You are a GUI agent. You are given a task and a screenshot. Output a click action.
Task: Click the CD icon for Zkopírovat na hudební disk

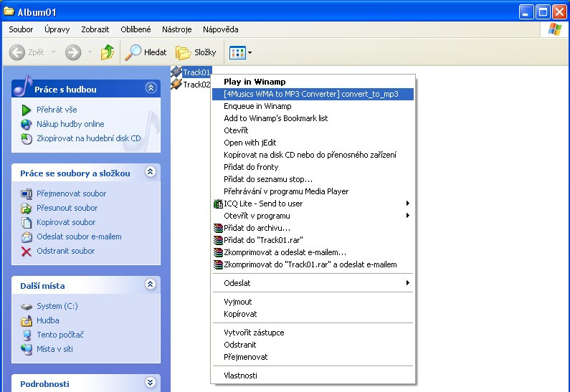[x=27, y=138]
